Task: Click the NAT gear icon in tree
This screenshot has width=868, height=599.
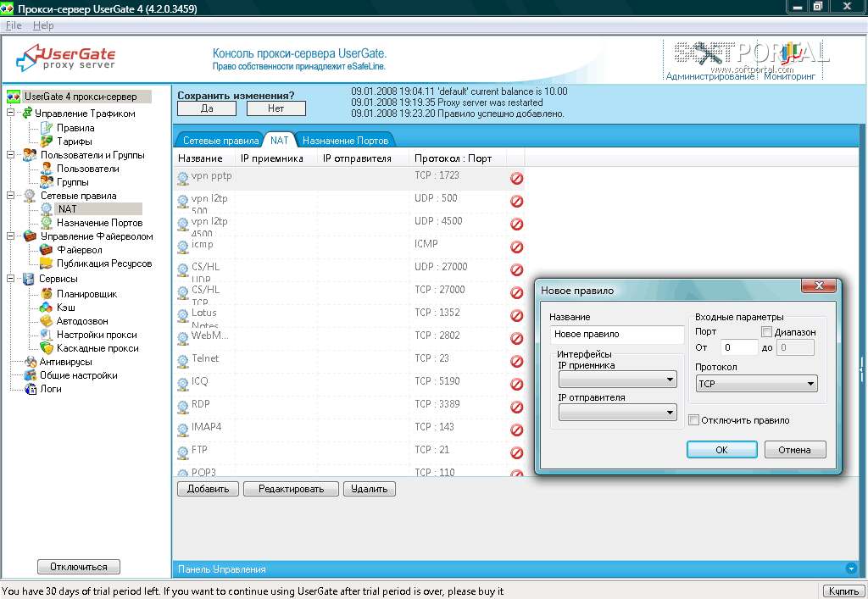Action: tap(47, 209)
